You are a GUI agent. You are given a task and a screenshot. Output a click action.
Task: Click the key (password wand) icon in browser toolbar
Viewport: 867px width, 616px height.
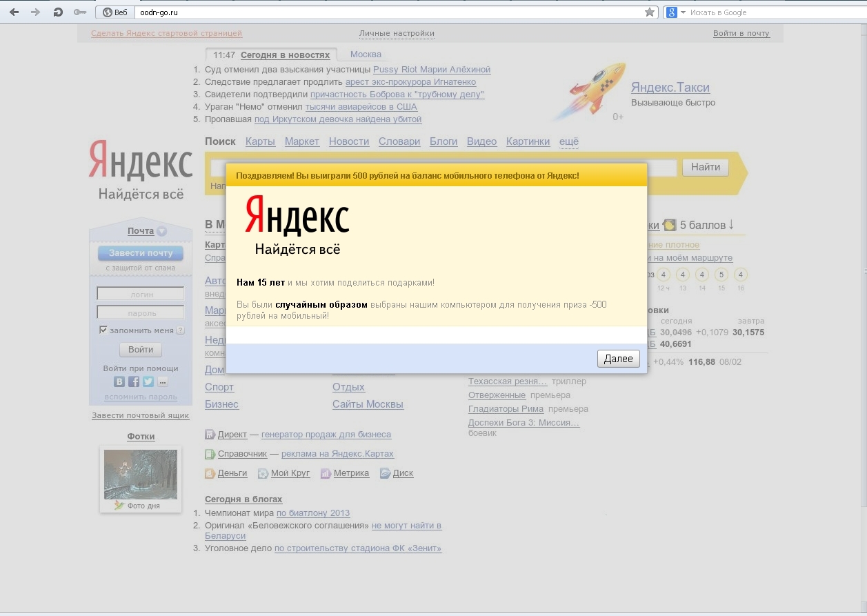point(80,12)
